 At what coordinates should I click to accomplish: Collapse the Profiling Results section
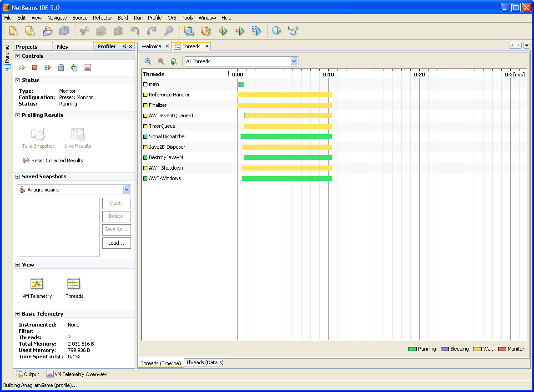[x=17, y=116]
